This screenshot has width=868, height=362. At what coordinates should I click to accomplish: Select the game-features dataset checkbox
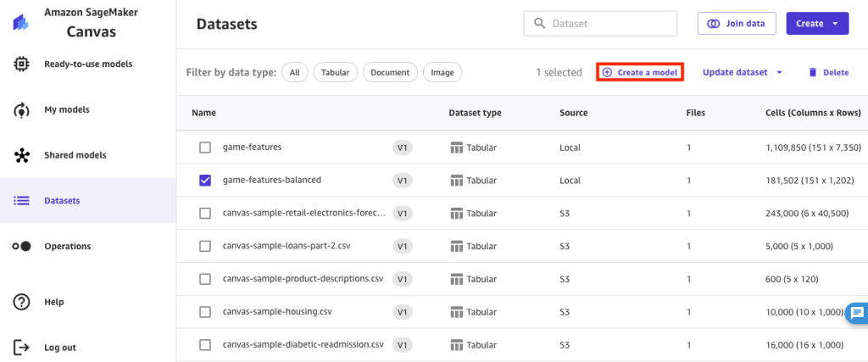205,148
